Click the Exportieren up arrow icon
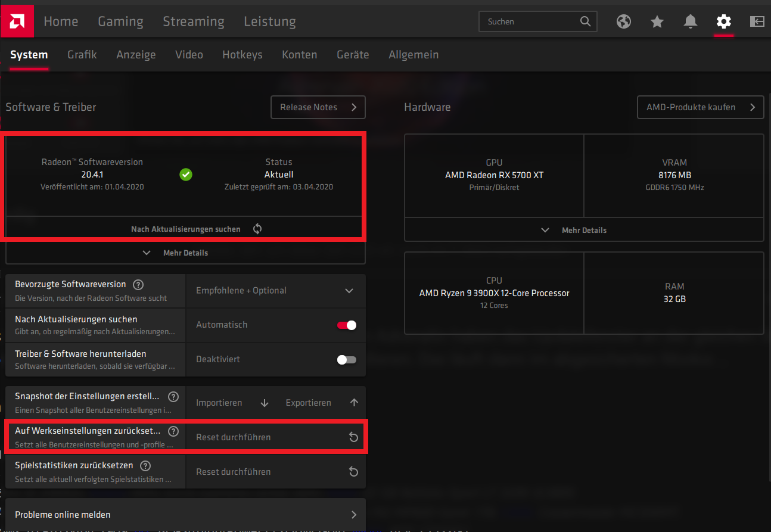Viewport: 771px width, 532px height. click(x=354, y=403)
